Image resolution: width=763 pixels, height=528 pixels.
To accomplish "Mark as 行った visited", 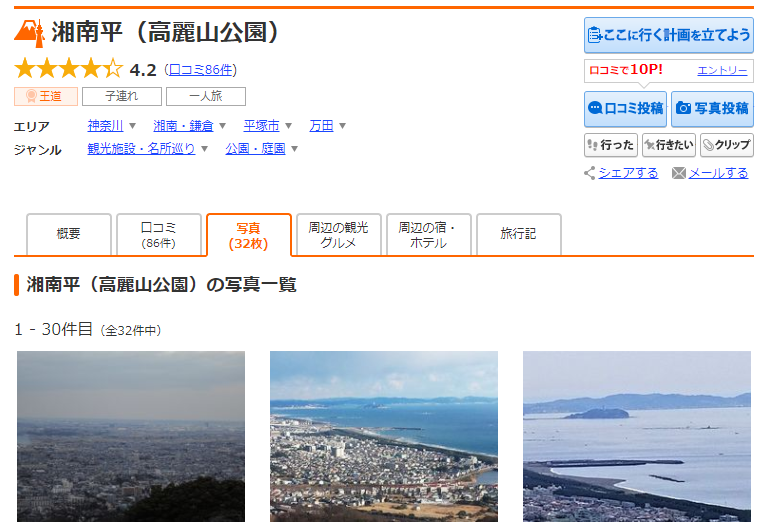I will (611, 145).
